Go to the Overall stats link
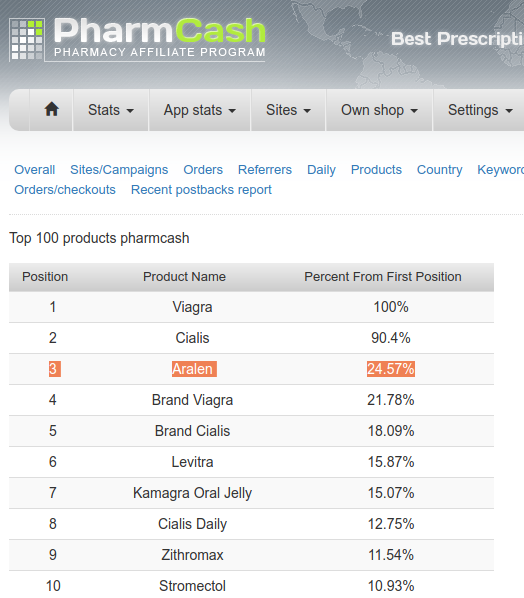This screenshot has height=598, width=524. (x=35, y=170)
